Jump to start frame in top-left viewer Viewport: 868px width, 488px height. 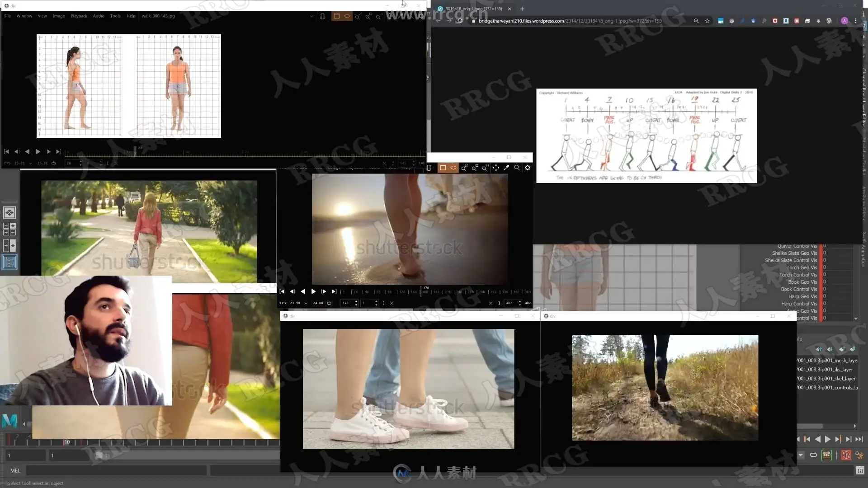point(6,152)
